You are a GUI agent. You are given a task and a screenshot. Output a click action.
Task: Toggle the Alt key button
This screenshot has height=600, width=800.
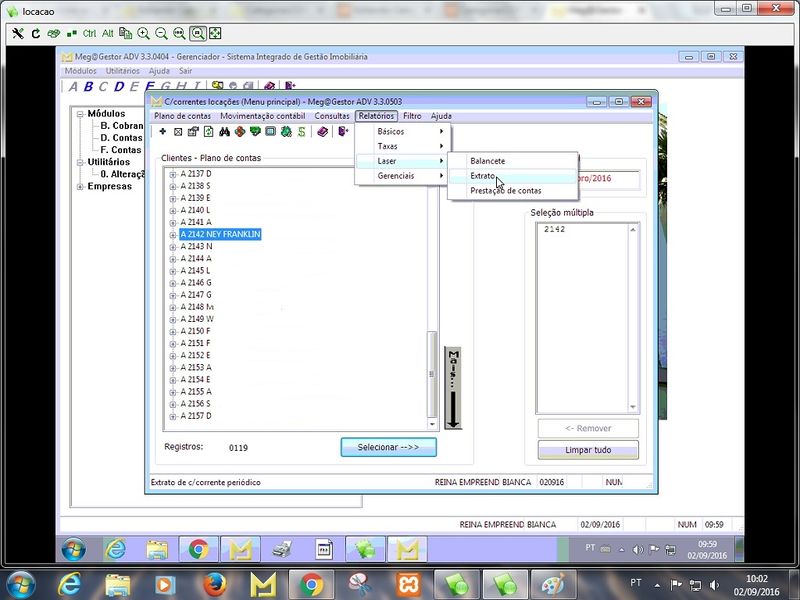(108, 33)
